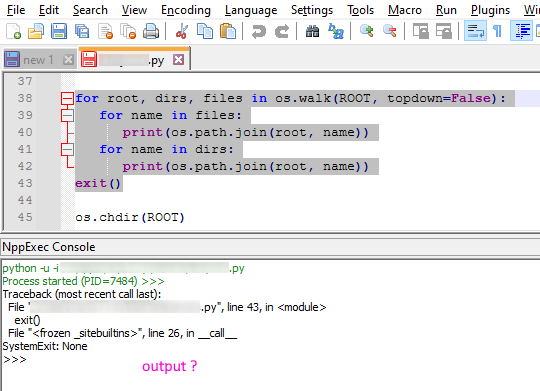540x391 pixels.
Task: Open the Edit menu
Action: tap(49, 10)
